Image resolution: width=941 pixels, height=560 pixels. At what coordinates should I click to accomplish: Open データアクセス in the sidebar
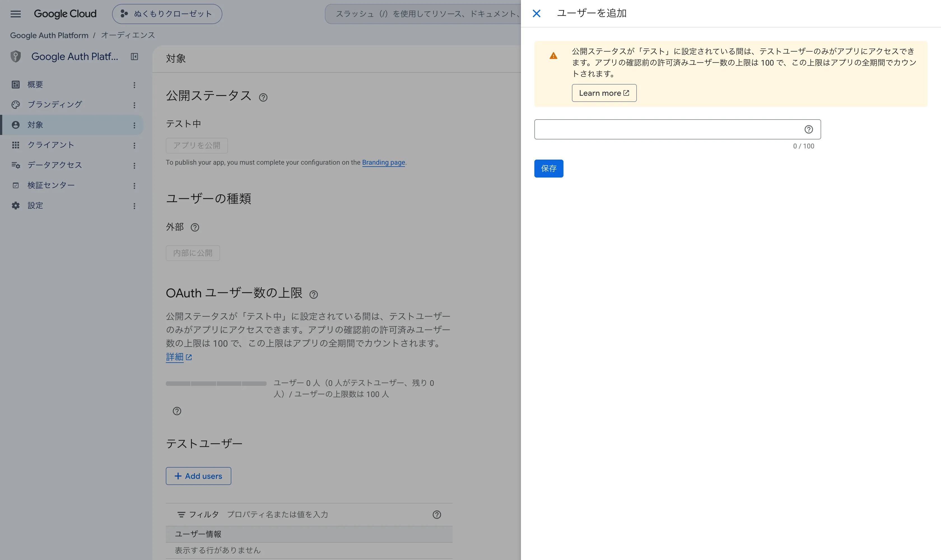[72, 165]
